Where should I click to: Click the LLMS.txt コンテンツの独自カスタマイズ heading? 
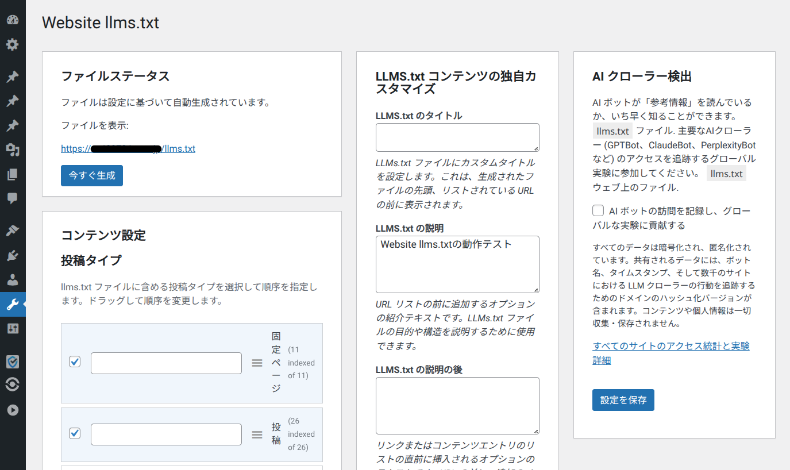456,83
